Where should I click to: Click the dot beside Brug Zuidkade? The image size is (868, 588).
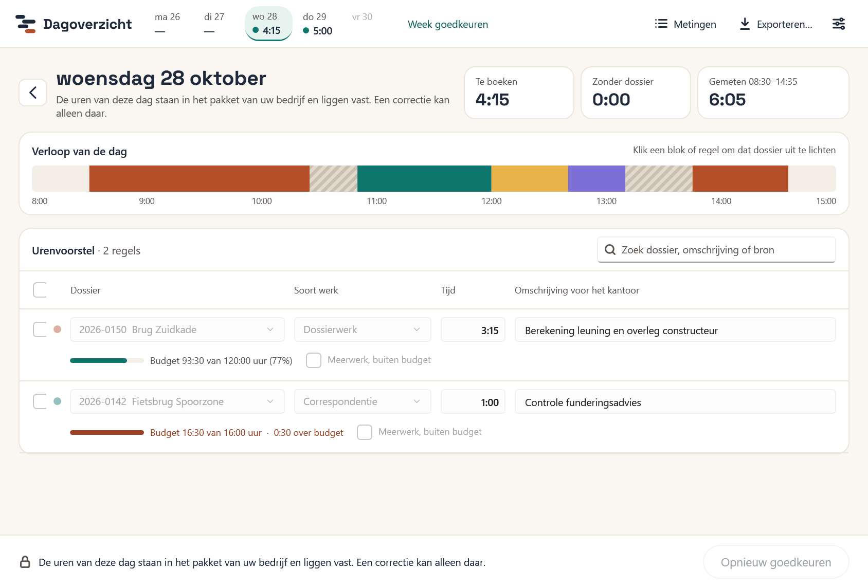[58, 329]
